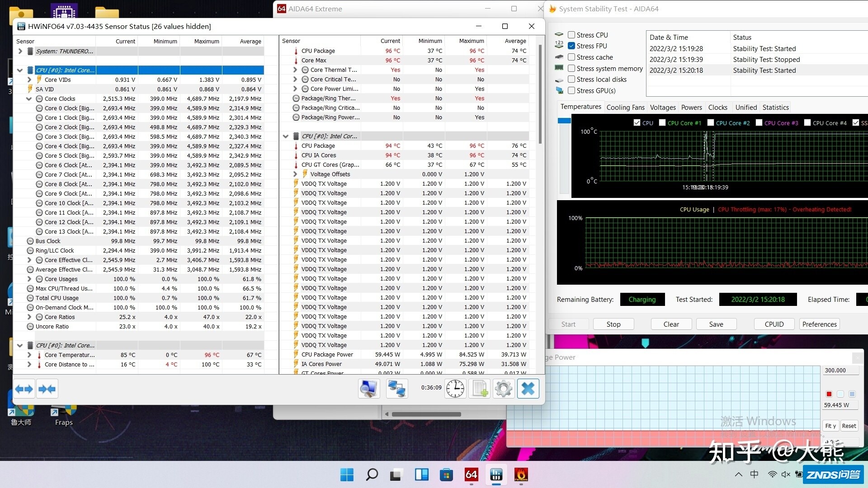Expand Core Effective Cl... row
Viewport: 868px width, 488px height.
(x=29, y=260)
